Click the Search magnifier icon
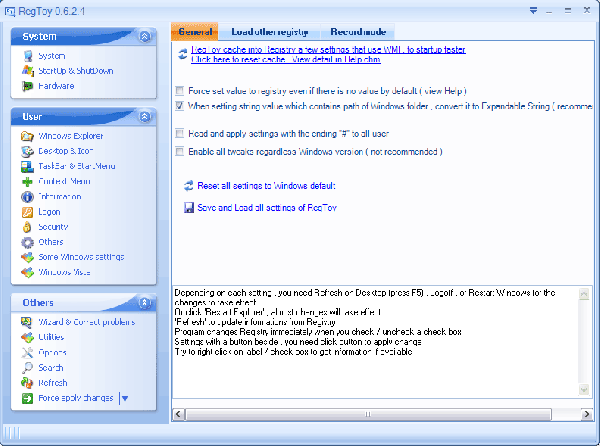 pos(27,368)
